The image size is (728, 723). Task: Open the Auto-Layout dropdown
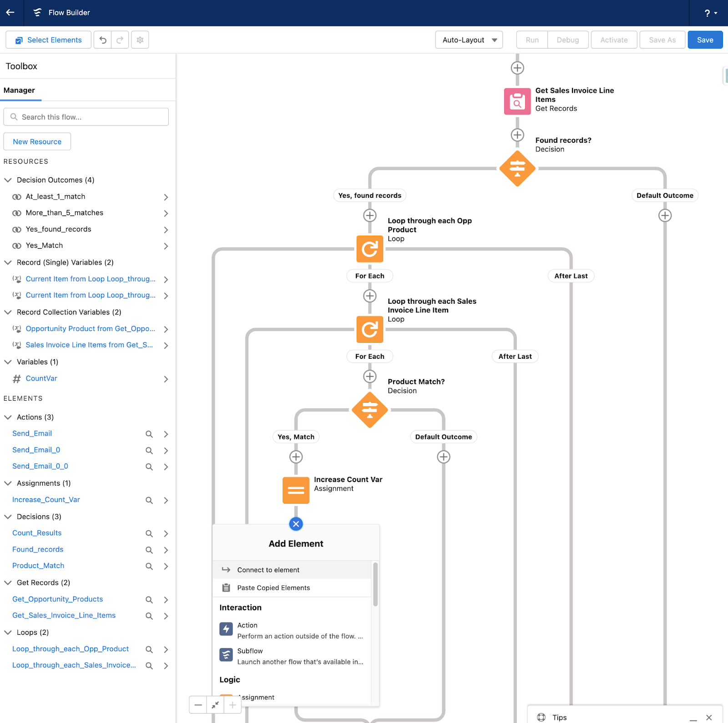coord(469,40)
